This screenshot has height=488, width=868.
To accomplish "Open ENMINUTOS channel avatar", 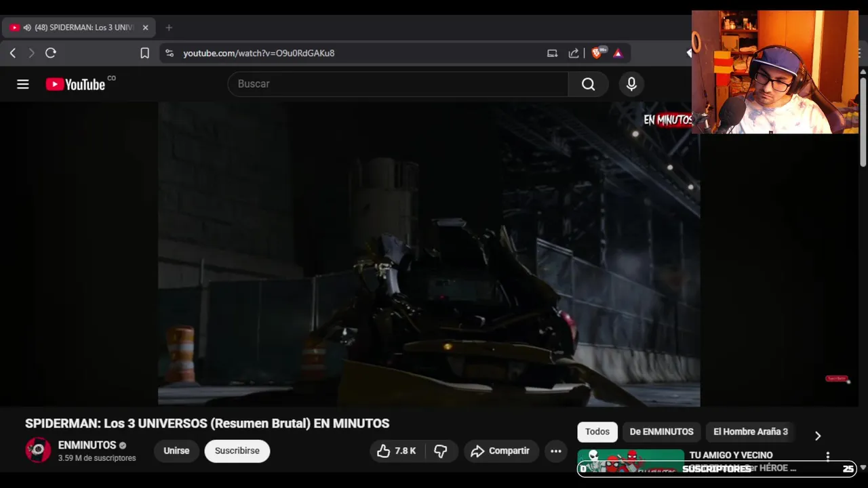I will click(38, 450).
